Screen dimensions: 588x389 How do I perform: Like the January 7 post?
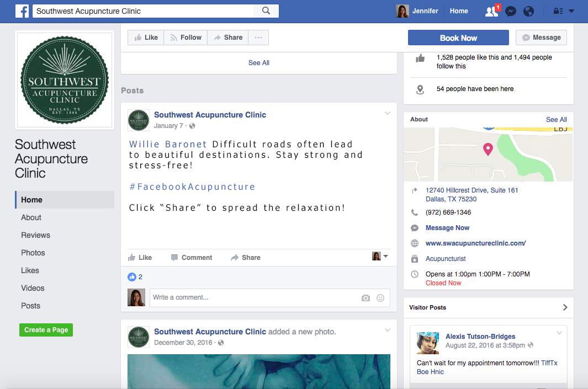pyautogui.click(x=140, y=258)
